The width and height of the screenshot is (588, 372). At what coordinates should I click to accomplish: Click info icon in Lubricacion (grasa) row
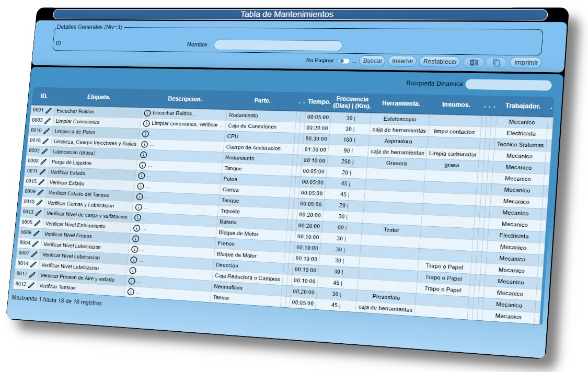(x=143, y=155)
